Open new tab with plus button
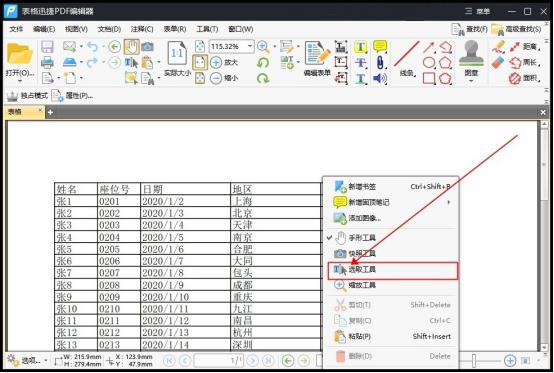 point(50,112)
